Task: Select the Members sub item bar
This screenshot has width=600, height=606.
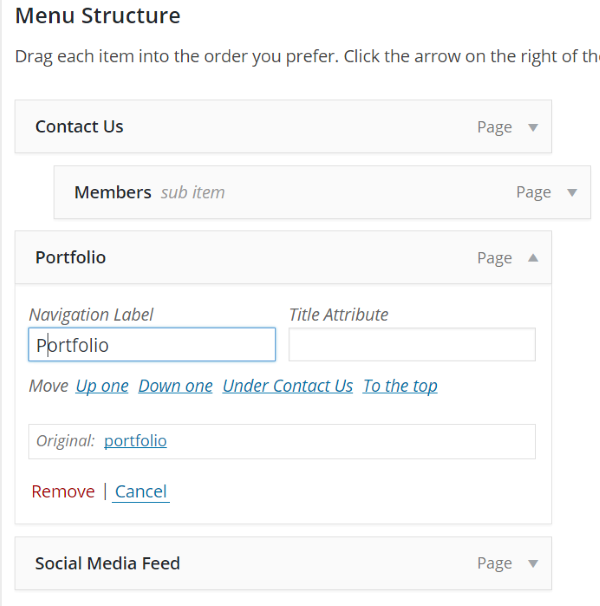Action: 322,192
